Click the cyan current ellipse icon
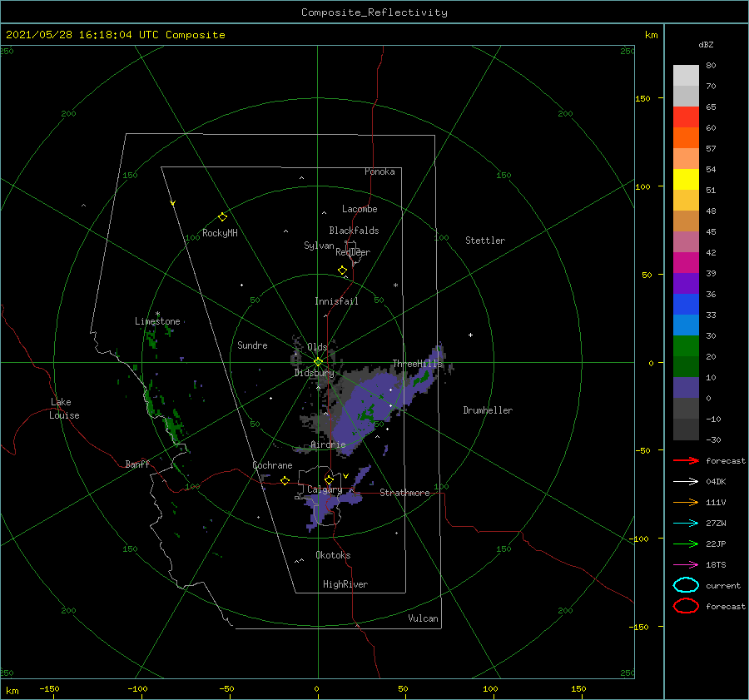The image size is (749, 700). pos(686,585)
